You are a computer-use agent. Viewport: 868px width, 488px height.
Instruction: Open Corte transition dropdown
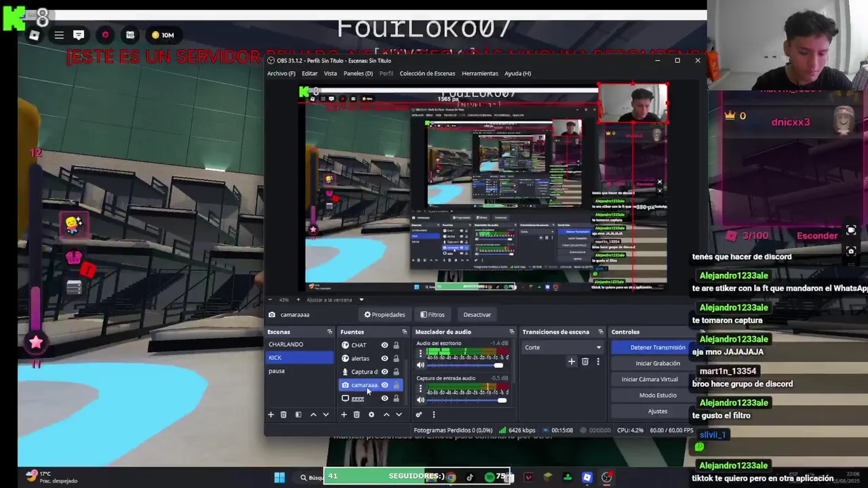[563, 348]
